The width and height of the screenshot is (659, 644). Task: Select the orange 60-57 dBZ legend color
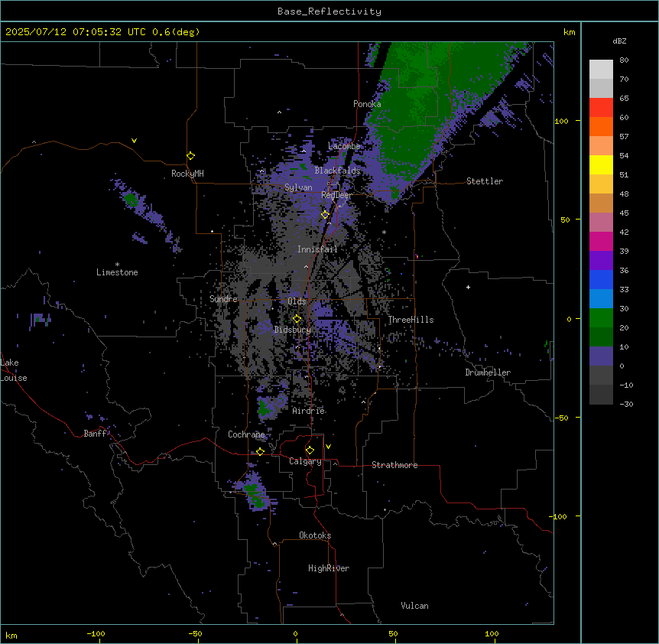pos(601,126)
